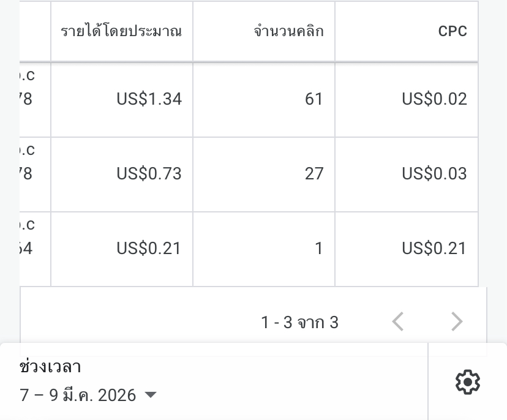Open the settings gear icon
The image size is (507, 420).
point(467,382)
